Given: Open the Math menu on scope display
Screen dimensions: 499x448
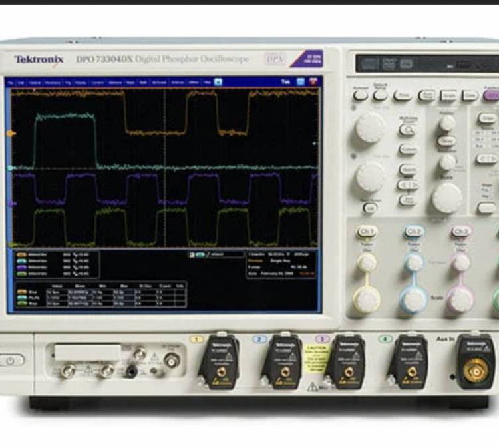Looking at the screenshot, I should click(143, 83).
